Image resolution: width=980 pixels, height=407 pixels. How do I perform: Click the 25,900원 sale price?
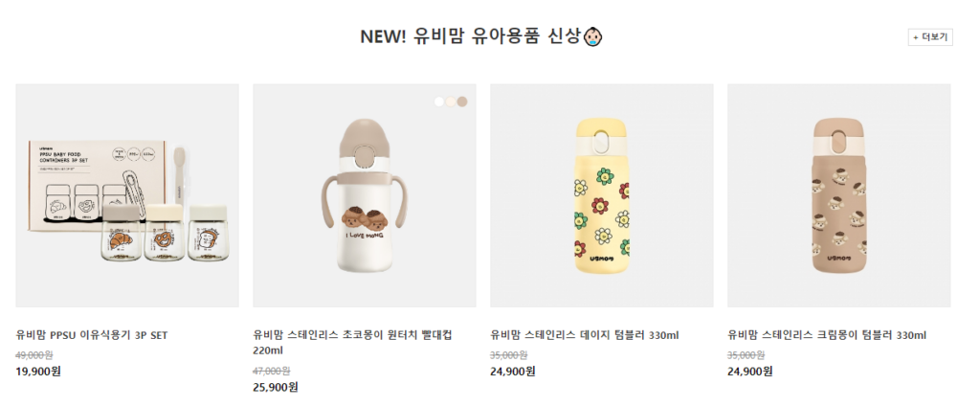(x=276, y=387)
